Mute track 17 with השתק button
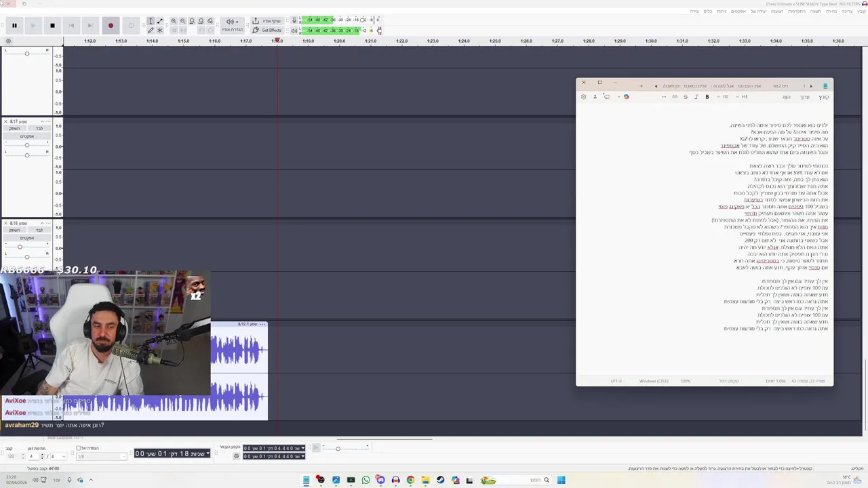The width and height of the screenshot is (868, 488). click(14, 128)
